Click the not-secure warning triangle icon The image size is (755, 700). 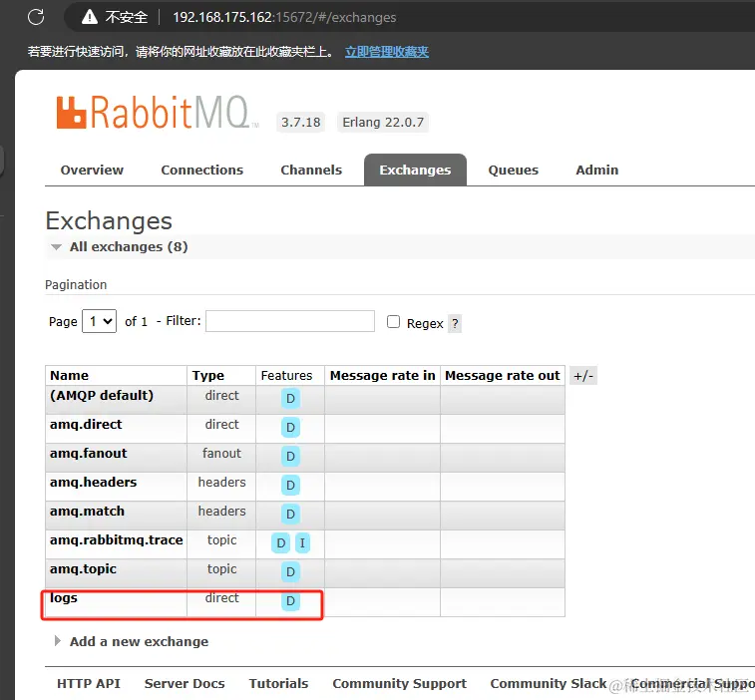[x=90, y=17]
